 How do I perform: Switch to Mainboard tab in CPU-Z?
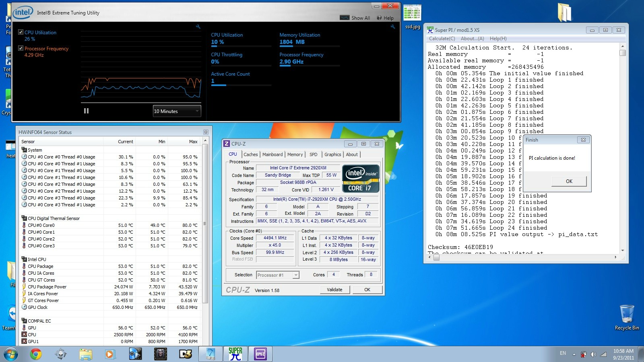pyautogui.click(x=272, y=154)
